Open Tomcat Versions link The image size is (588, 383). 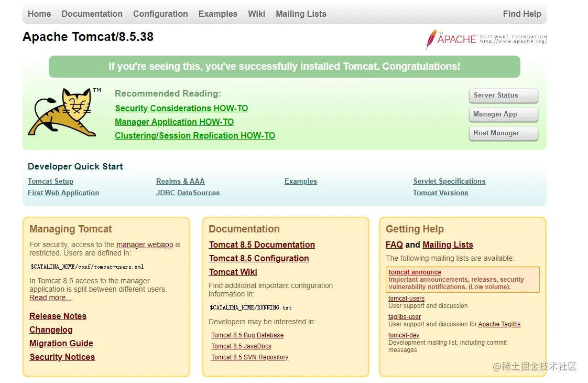coord(441,193)
